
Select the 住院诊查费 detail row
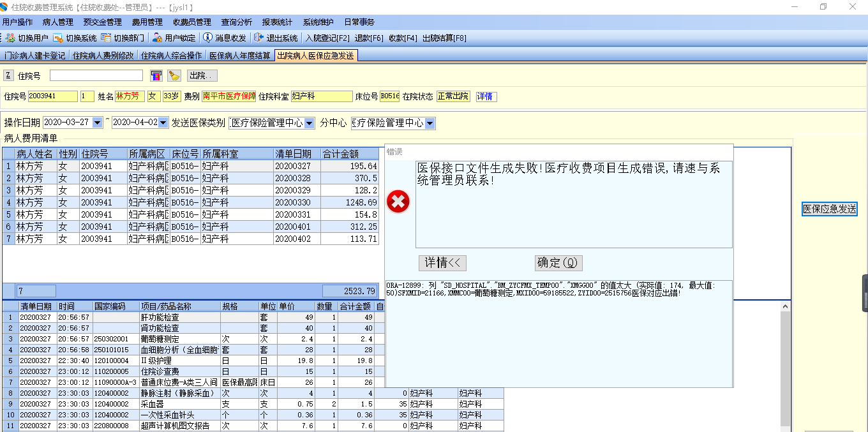coord(192,371)
